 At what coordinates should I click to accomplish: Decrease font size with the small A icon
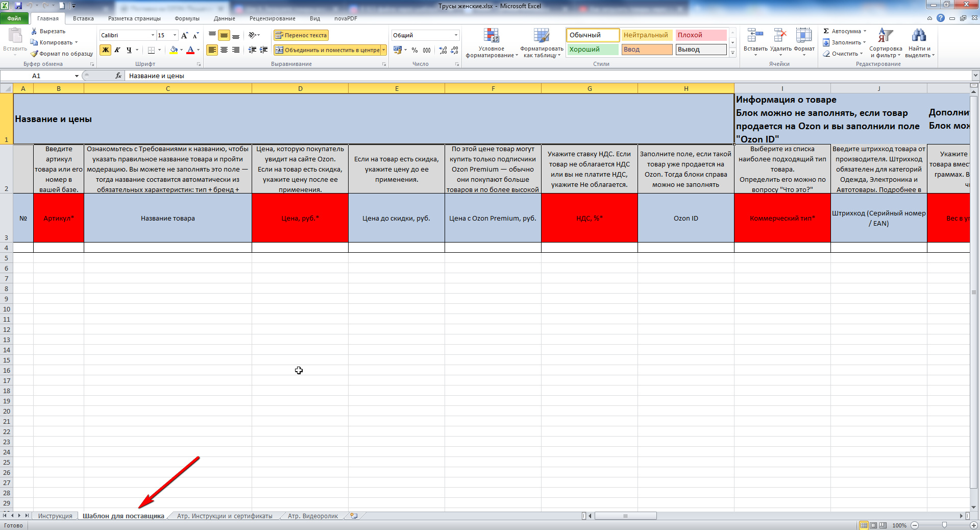click(195, 35)
